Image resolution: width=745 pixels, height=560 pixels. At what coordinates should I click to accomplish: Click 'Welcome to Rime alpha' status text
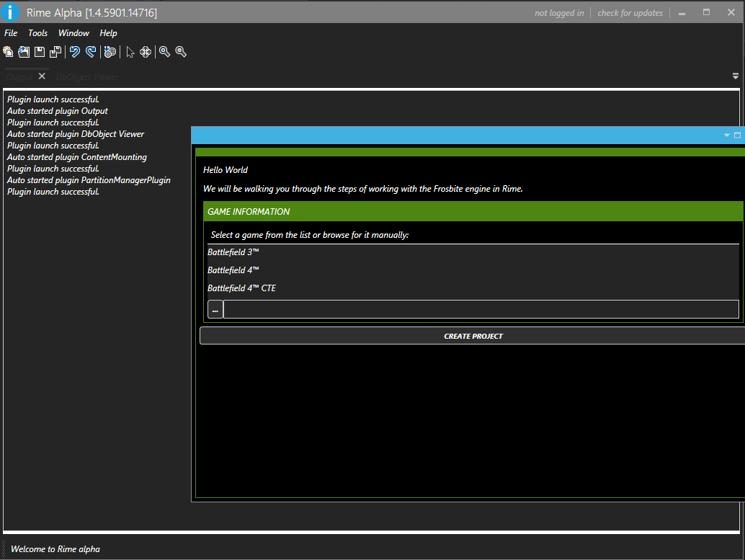point(55,549)
